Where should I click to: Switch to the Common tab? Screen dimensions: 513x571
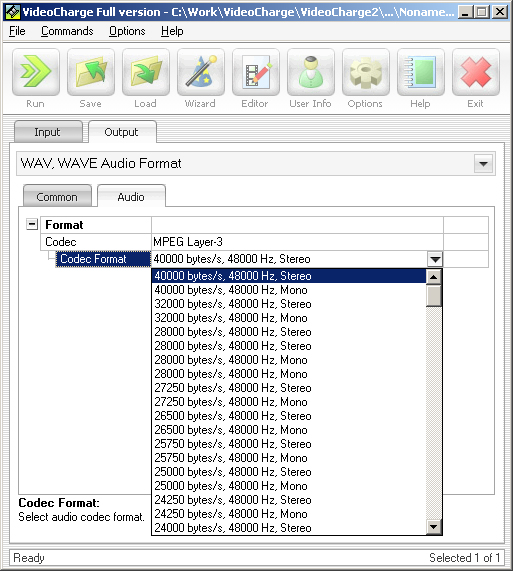click(57, 197)
